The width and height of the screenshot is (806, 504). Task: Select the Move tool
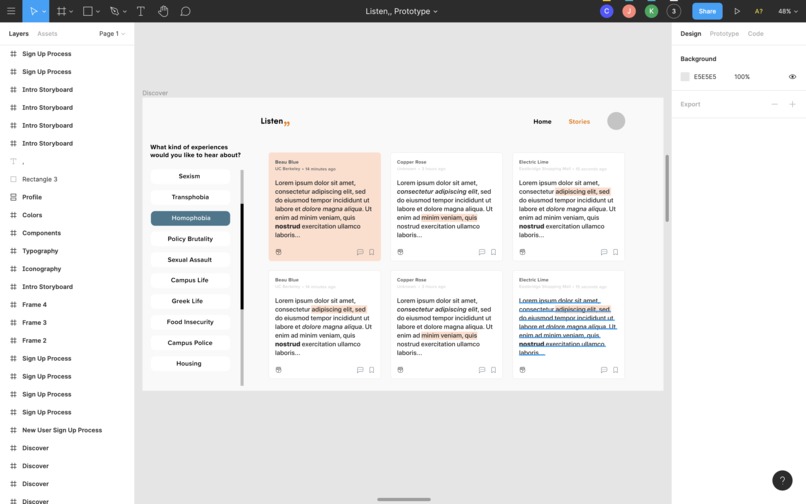tap(33, 11)
